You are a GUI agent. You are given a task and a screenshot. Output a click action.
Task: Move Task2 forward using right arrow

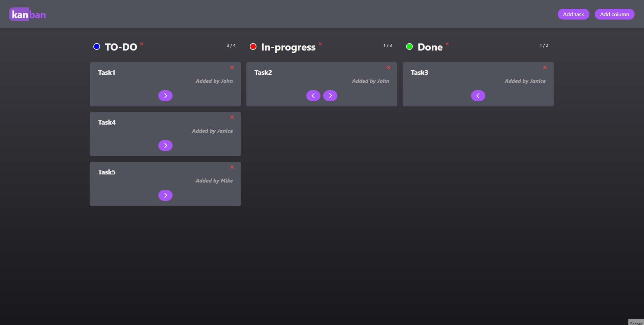[x=330, y=96]
